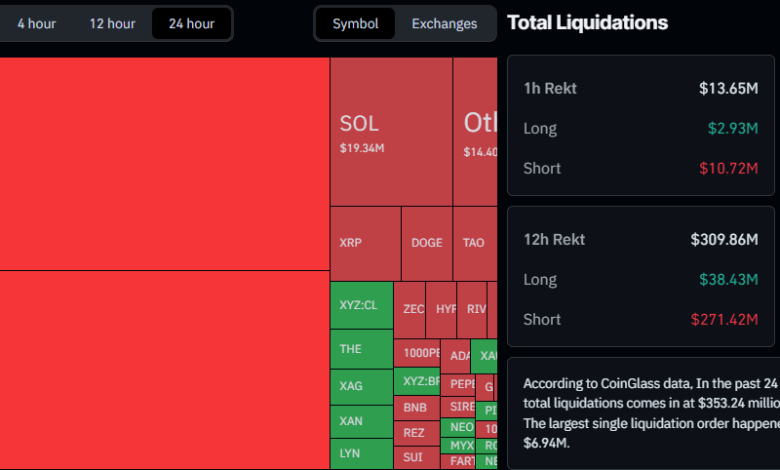The height and width of the screenshot is (470, 780).
Task: Click the BNB liquidation tile
Action: (x=415, y=408)
